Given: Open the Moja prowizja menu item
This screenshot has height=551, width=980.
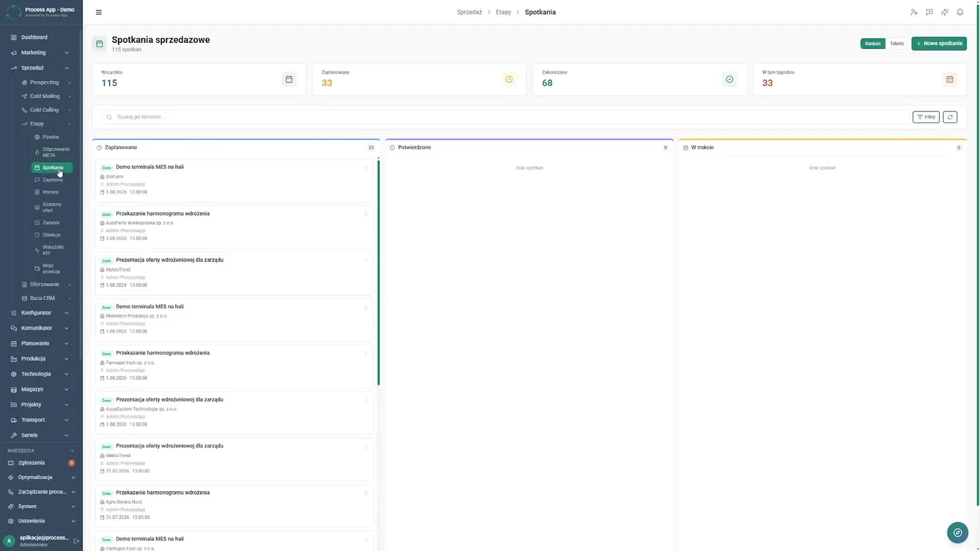Looking at the screenshot, I should click(52, 269).
